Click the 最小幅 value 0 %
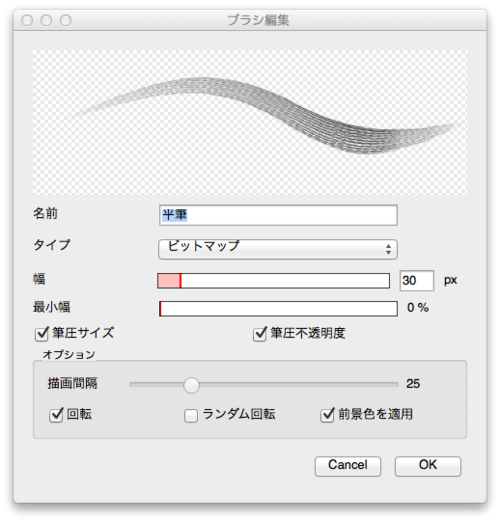Viewport: 500px width, 522px height. tap(418, 308)
